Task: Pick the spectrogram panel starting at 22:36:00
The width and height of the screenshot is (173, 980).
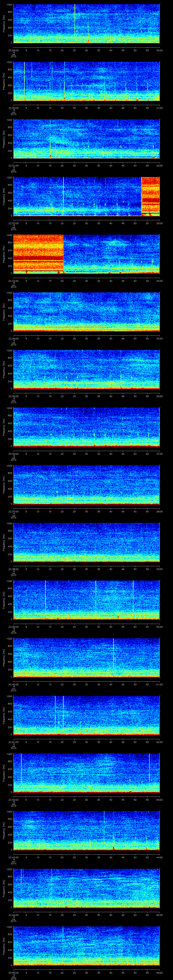Action: click(87, 427)
